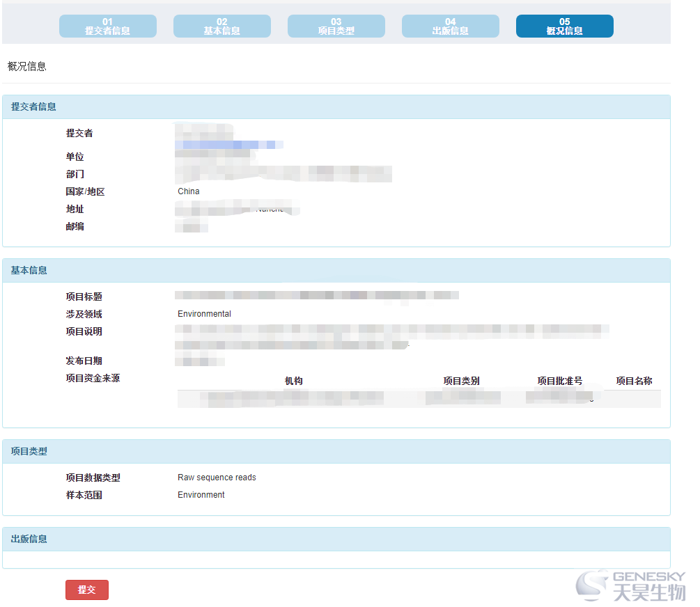Viewport: 700px width, 607px height.
Task: Click the China country value
Action: pos(189,191)
